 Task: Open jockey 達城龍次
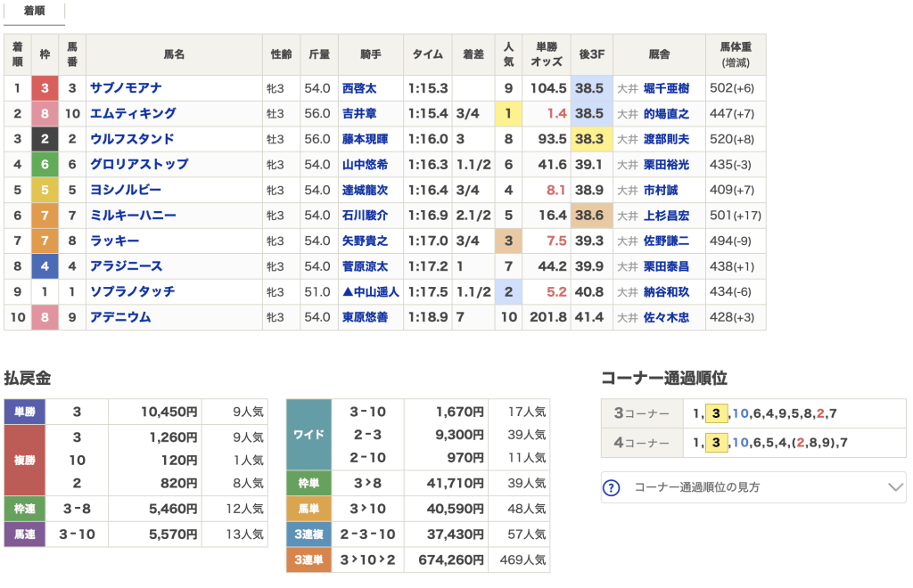365,190
